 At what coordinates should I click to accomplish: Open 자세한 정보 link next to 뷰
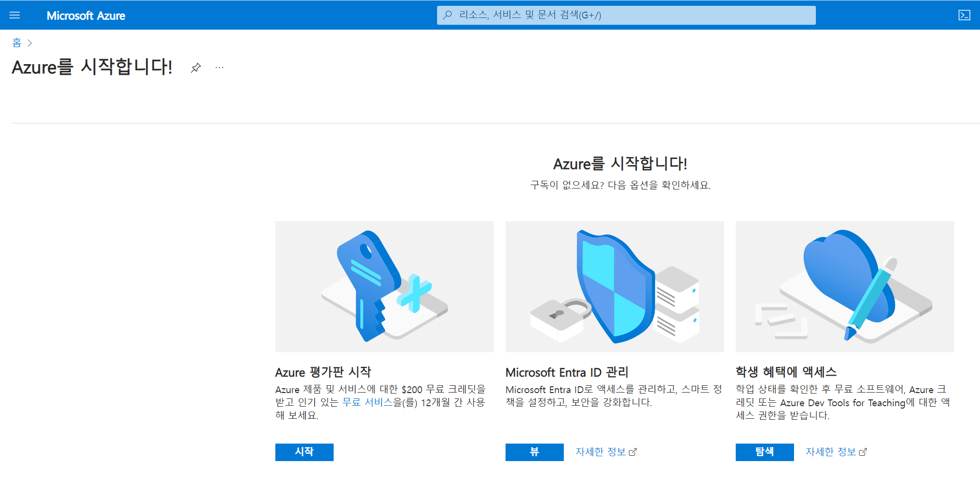601,452
